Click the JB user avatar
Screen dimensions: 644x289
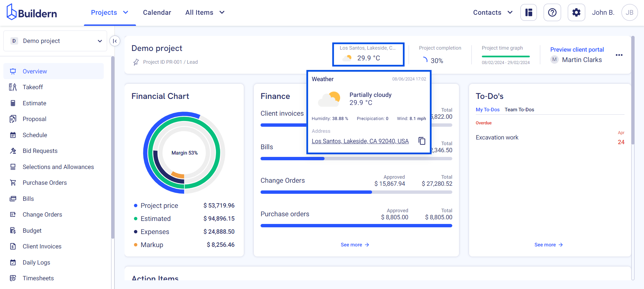pyautogui.click(x=630, y=12)
